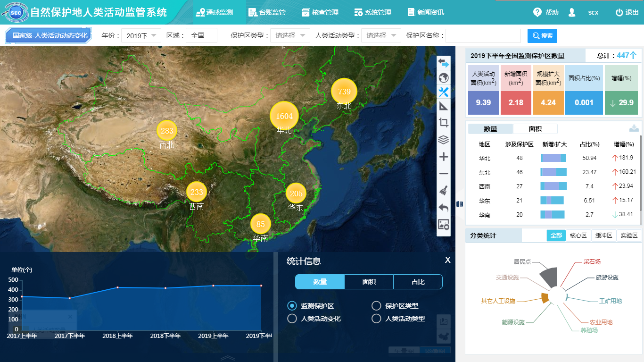
Task: Switch to the 面积 tab in 统计信息
Action: tap(369, 282)
